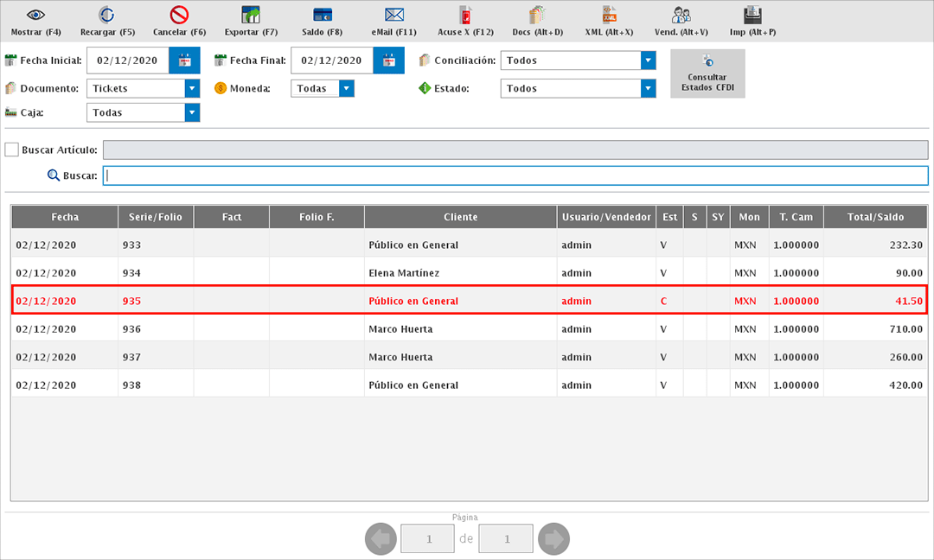Image resolution: width=934 pixels, height=560 pixels.
Task: Enable the Buscar Artículo checkbox
Action: (12, 150)
